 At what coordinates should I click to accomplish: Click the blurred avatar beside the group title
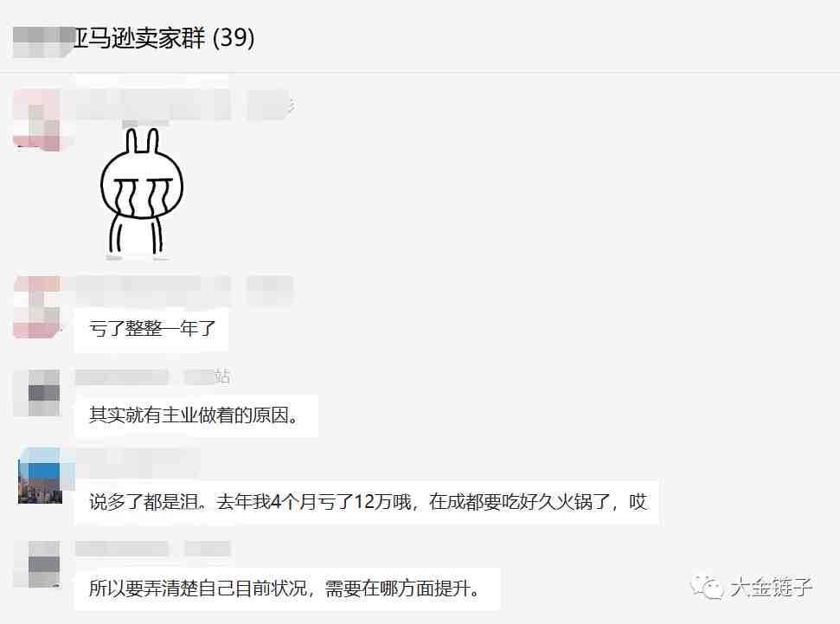43,42
